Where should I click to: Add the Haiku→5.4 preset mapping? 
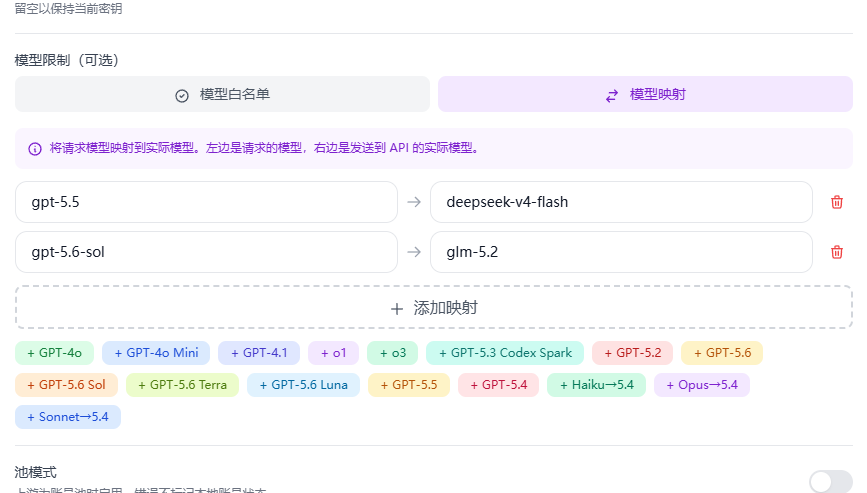pos(597,385)
